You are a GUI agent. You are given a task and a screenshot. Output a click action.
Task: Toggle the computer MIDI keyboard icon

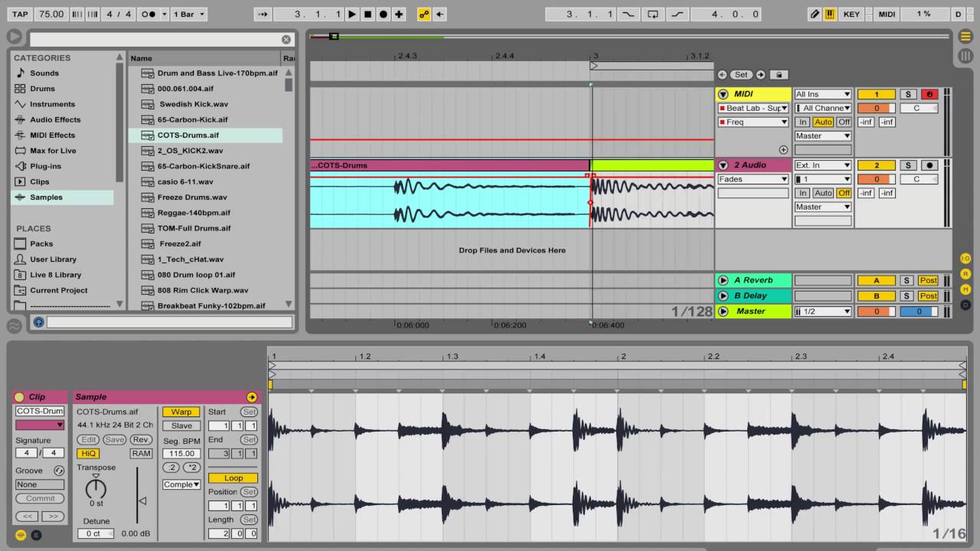click(830, 14)
